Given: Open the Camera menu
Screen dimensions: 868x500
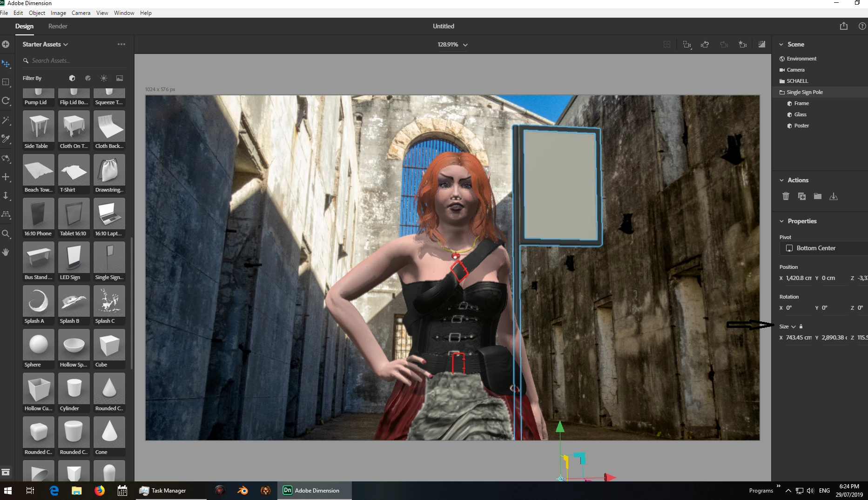Looking at the screenshot, I should tap(81, 13).
